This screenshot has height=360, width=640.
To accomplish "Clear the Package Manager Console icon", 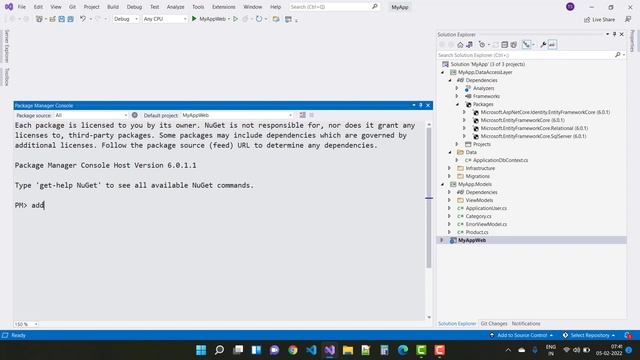I will pyautogui.click(x=302, y=115).
